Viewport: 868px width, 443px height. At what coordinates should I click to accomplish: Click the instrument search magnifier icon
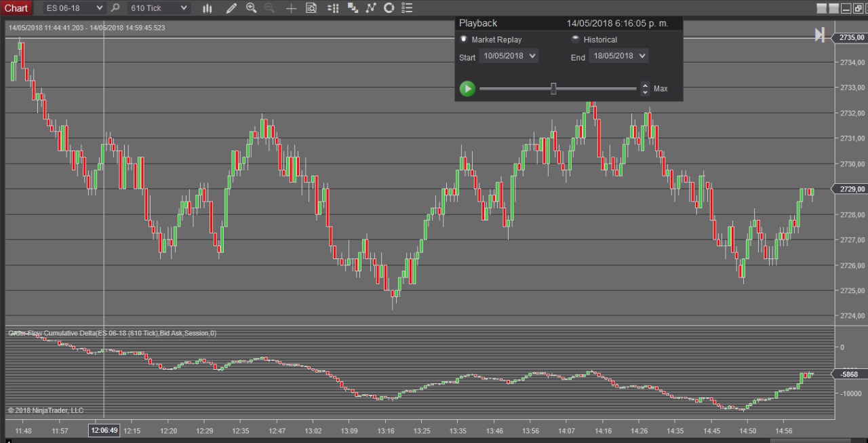[x=115, y=8]
